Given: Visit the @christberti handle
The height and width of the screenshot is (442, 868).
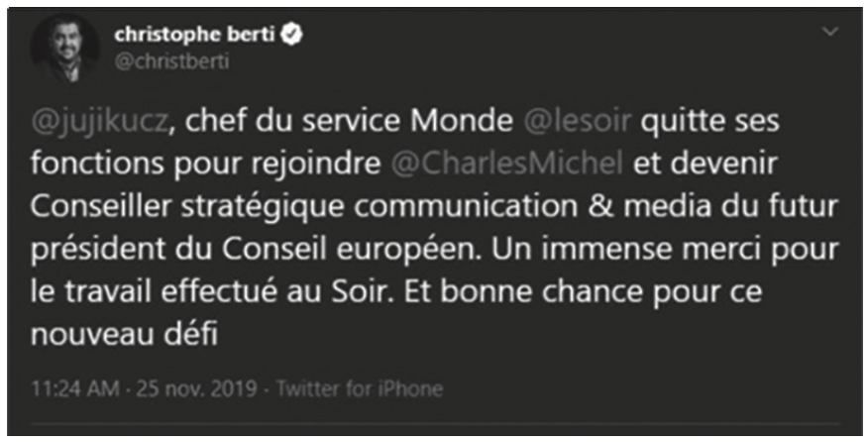Looking at the screenshot, I should (171, 61).
